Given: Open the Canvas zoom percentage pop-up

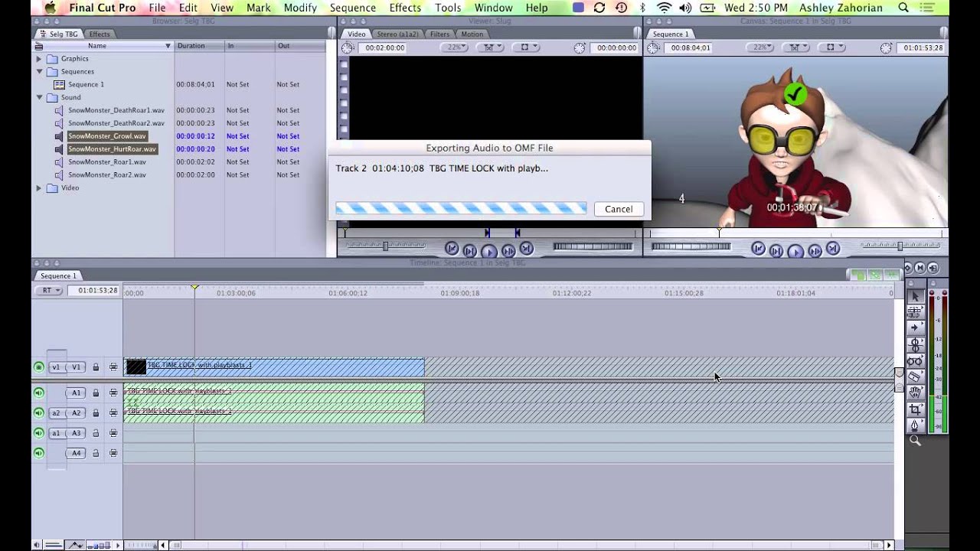Looking at the screenshot, I should pyautogui.click(x=760, y=47).
